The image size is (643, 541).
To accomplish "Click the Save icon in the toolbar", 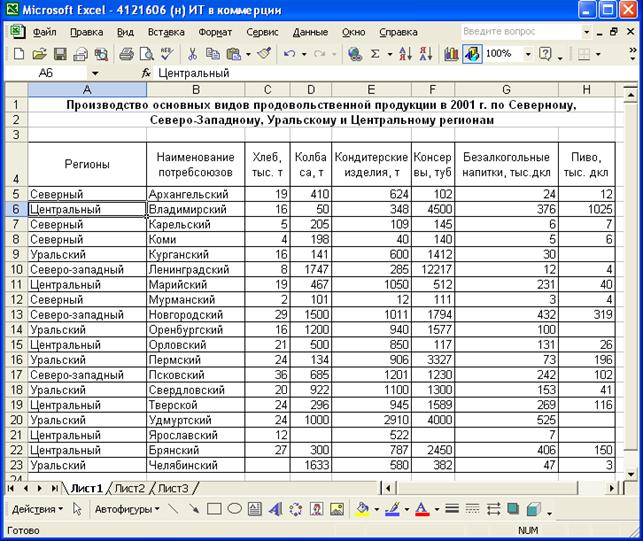I will [x=59, y=54].
